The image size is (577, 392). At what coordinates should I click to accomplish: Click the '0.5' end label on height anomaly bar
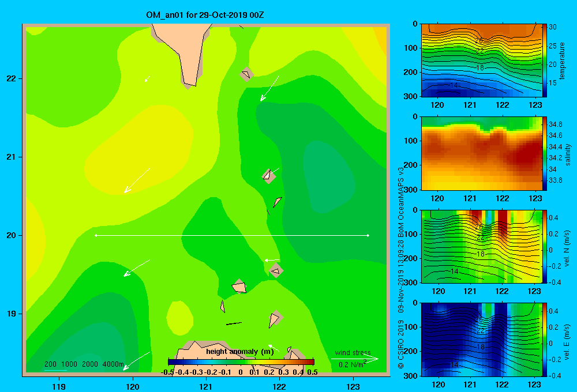click(312, 372)
